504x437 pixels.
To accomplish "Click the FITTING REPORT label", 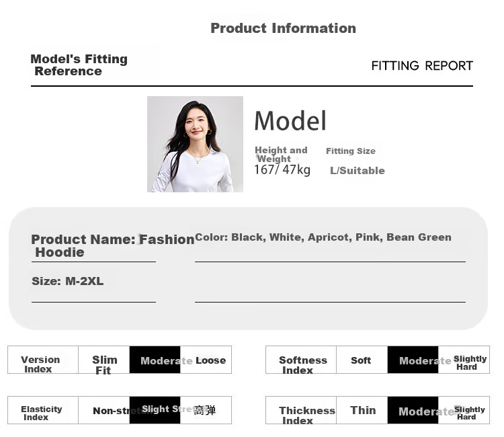I will [x=422, y=66].
